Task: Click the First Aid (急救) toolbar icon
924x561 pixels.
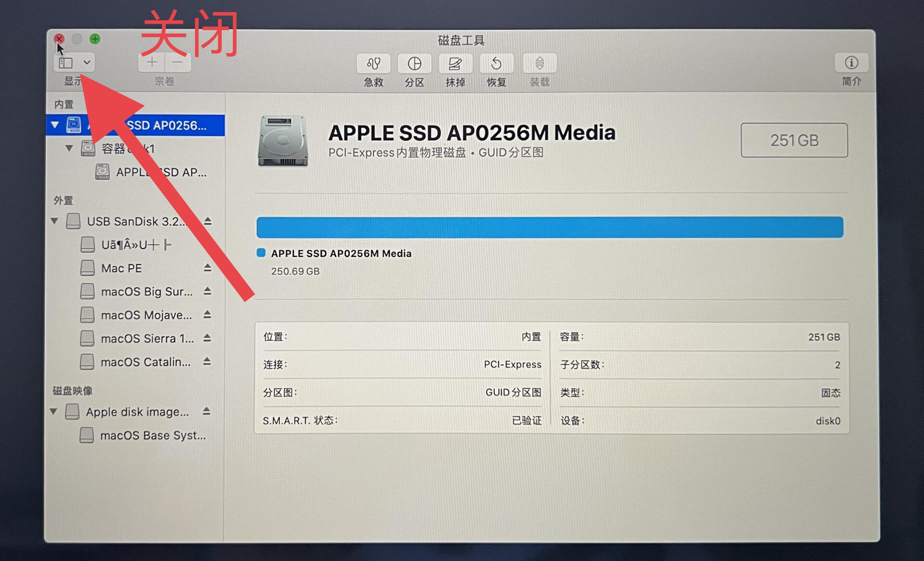Action: [x=373, y=64]
